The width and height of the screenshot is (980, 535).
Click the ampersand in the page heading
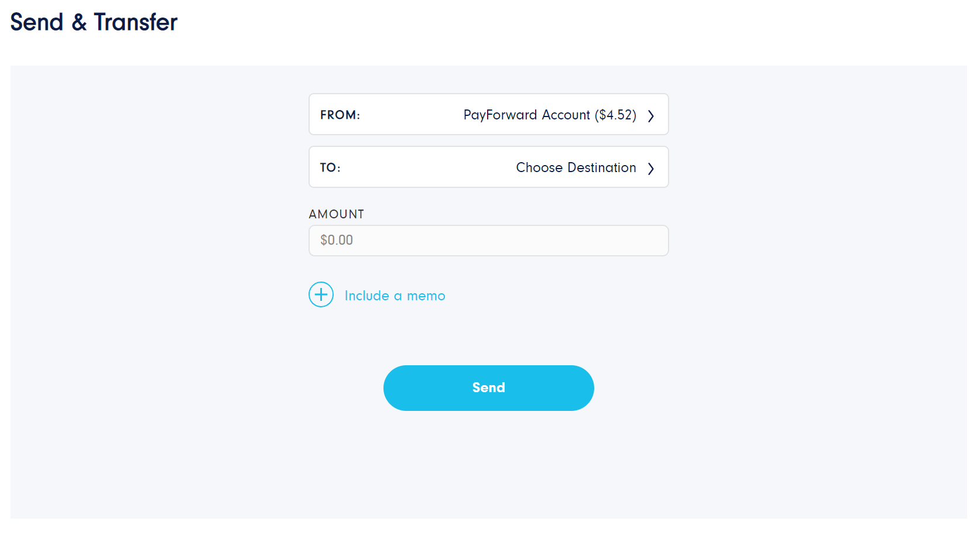coord(79,22)
